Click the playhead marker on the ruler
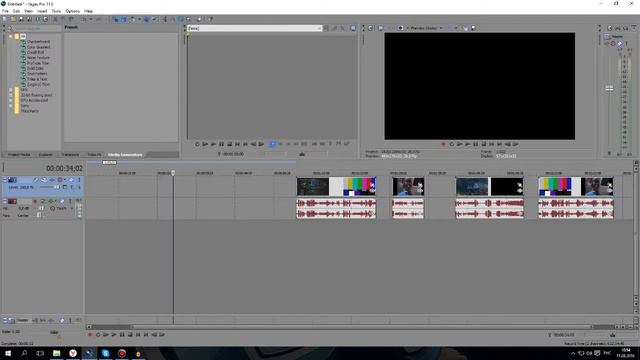This screenshot has height=360, width=640. 173,173
